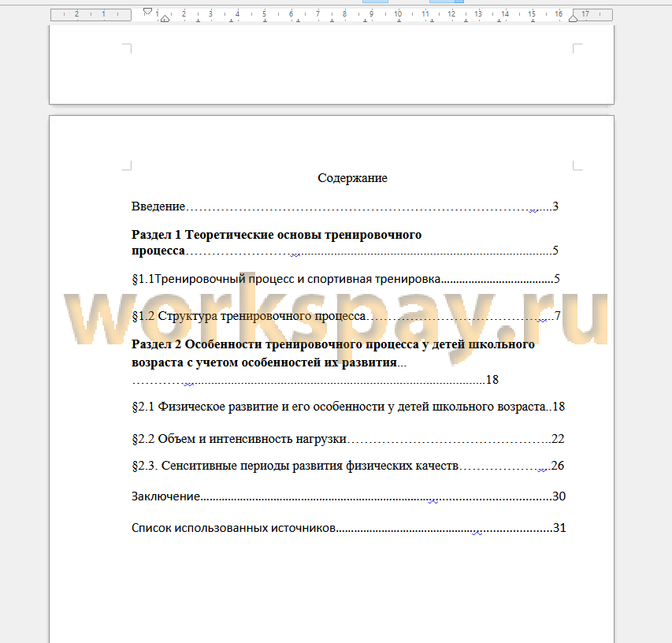Image resolution: width=672 pixels, height=643 pixels.
Task: Click page number 22 in the §2.2 row
Action: click(558, 439)
